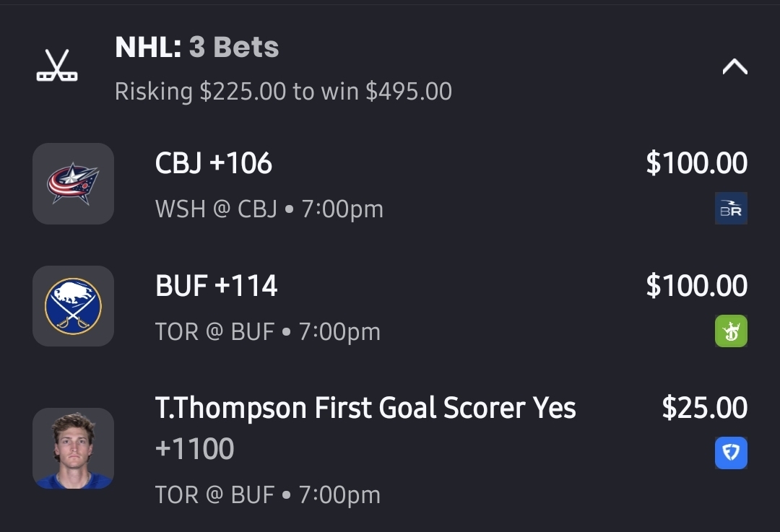Click TOR @ BUF under the Thompson bet
780x532 pixels.
point(267,495)
